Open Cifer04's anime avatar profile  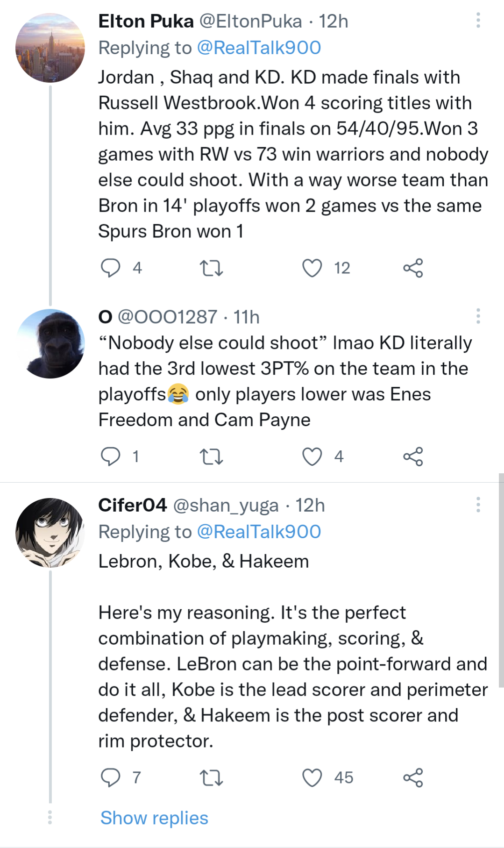[x=50, y=533]
